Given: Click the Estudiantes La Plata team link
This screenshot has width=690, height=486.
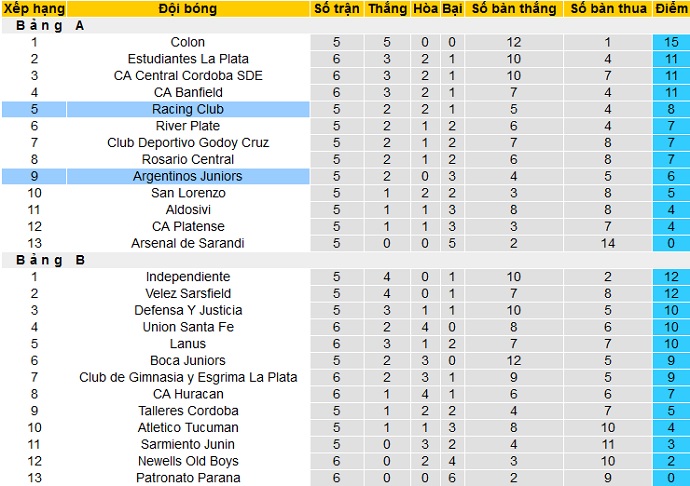Looking at the screenshot, I should 188,59.
